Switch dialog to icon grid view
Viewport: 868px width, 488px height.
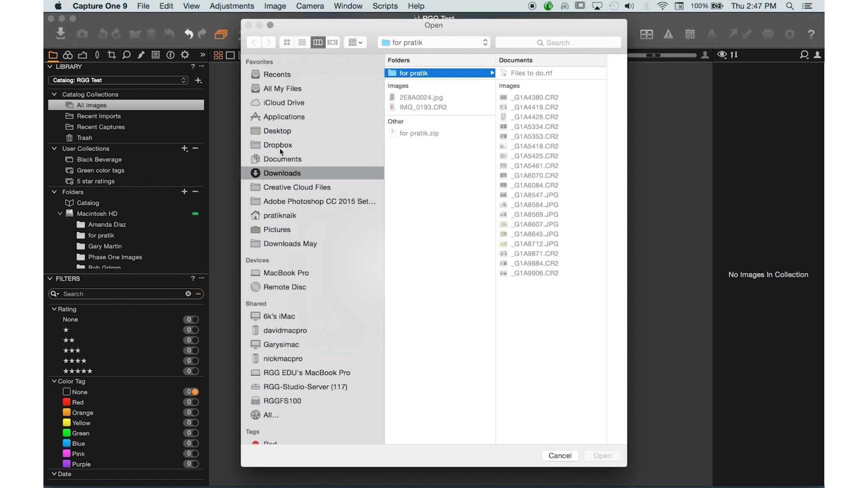(x=287, y=42)
